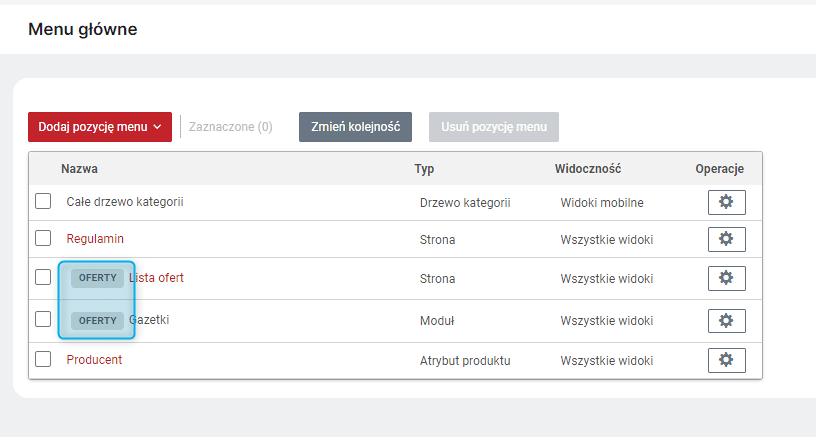This screenshot has width=816, height=437.
Task: Click the Całe drzewo kategorii name
Action: [125, 202]
